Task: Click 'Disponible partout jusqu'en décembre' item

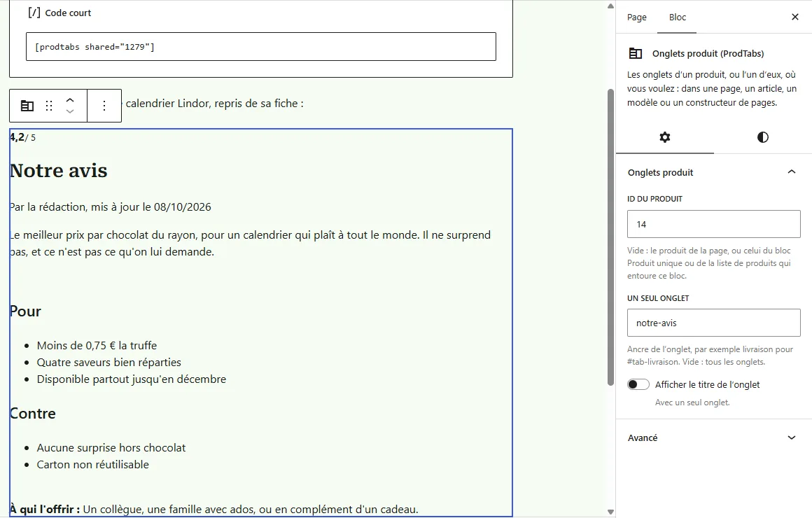Action: (132, 379)
